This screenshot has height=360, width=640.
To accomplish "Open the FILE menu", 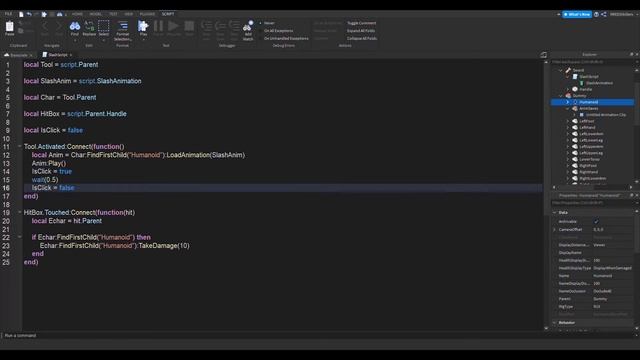I will coord(8,14).
